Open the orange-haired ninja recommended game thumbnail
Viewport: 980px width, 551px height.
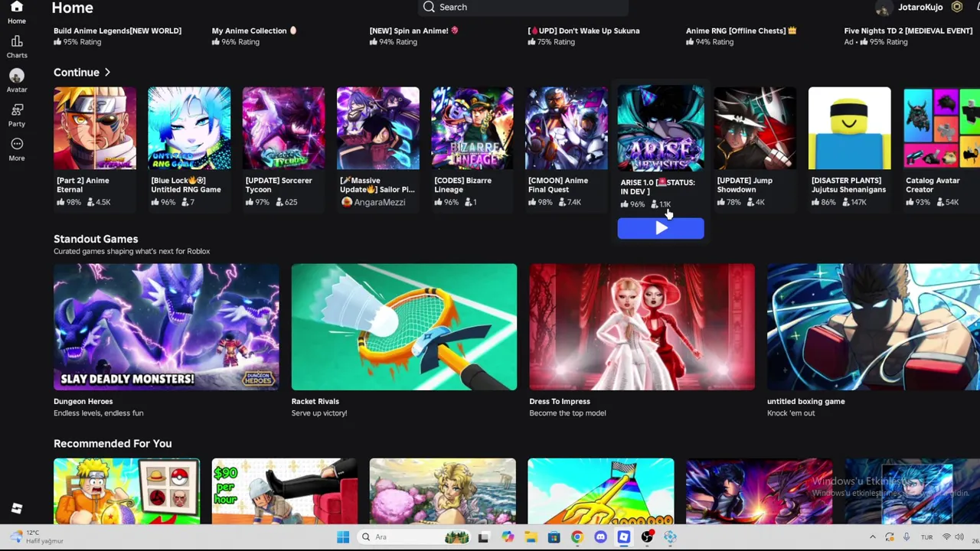pyautogui.click(x=126, y=491)
